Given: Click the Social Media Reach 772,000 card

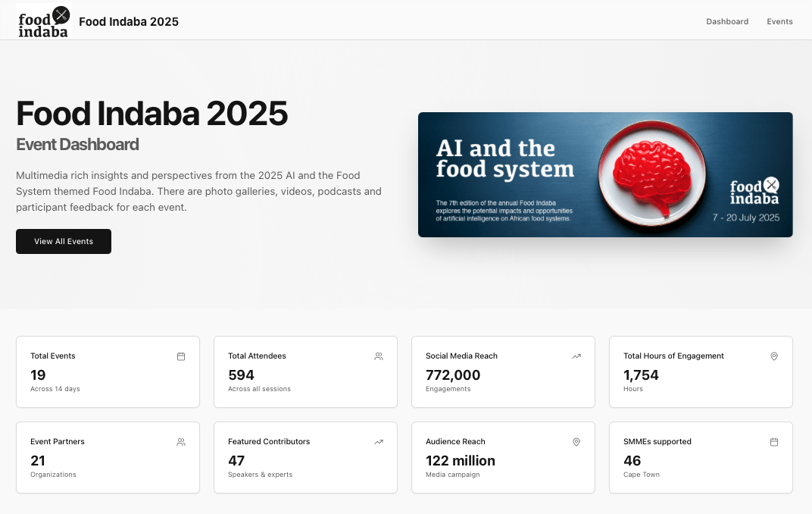Looking at the screenshot, I should [503, 372].
